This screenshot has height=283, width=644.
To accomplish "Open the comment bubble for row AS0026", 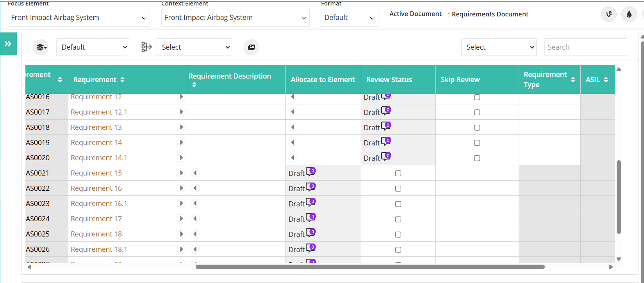I will point(311,248).
